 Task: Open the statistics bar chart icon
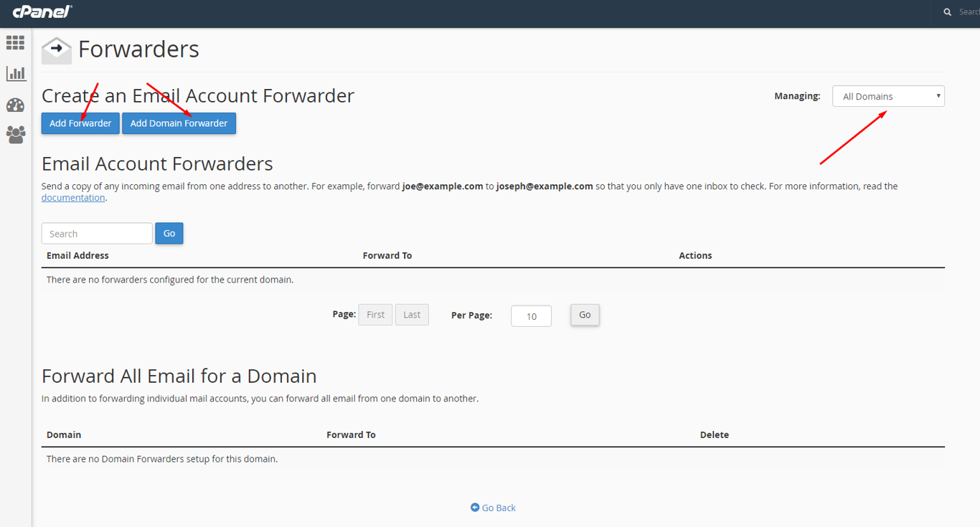coord(16,73)
